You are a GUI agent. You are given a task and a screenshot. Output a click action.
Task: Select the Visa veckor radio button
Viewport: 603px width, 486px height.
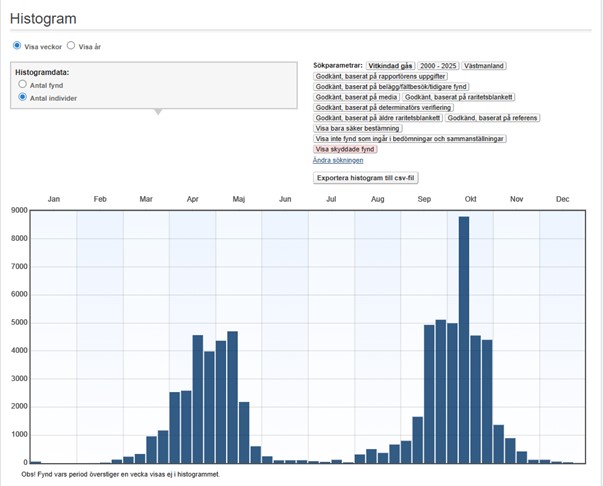pyautogui.click(x=16, y=46)
